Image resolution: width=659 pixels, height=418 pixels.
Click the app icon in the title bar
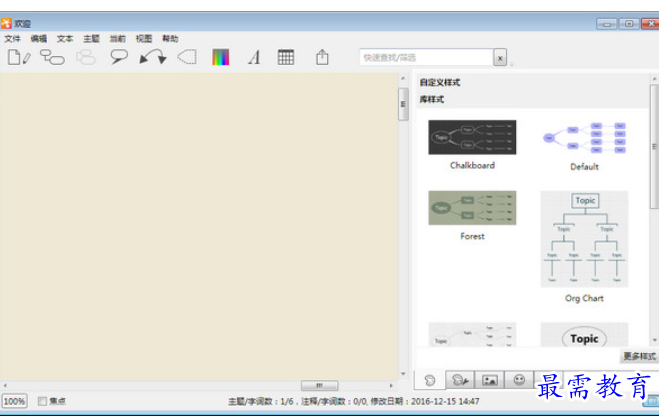pyautogui.click(x=6, y=24)
